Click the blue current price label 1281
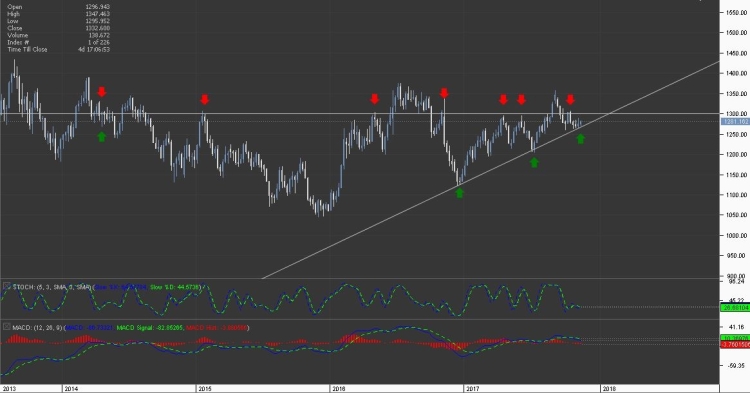Screen dimensions: 750x393 pyautogui.click(x=735, y=121)
